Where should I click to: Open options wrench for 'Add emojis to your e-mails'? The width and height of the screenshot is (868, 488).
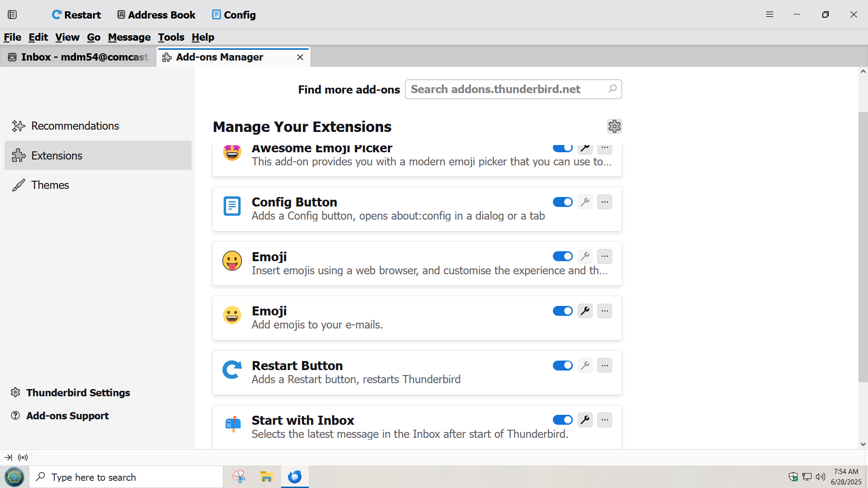pyautogui.click(x=585, y=311)
